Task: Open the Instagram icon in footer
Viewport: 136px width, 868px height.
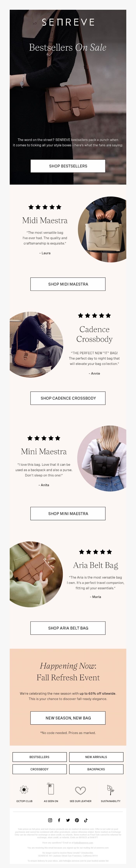Action: click(x=50, y=820)
